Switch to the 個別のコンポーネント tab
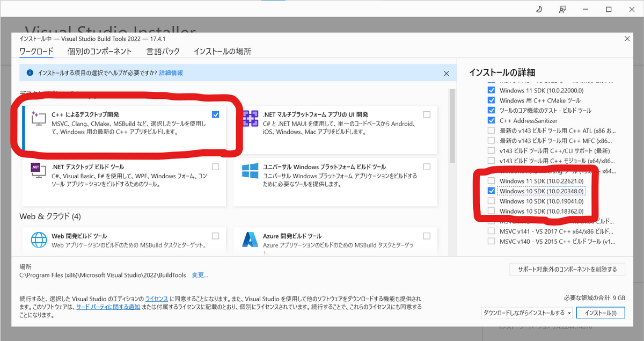 pos(100,52)
